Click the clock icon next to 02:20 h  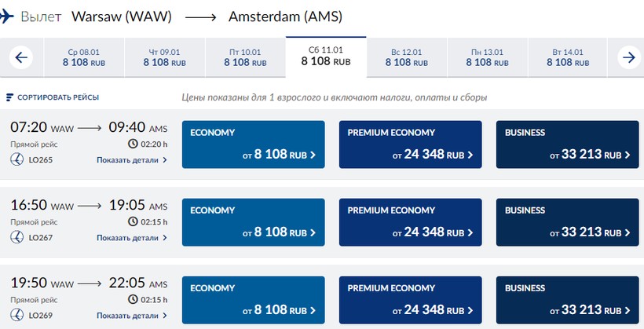tap(133, 144)
